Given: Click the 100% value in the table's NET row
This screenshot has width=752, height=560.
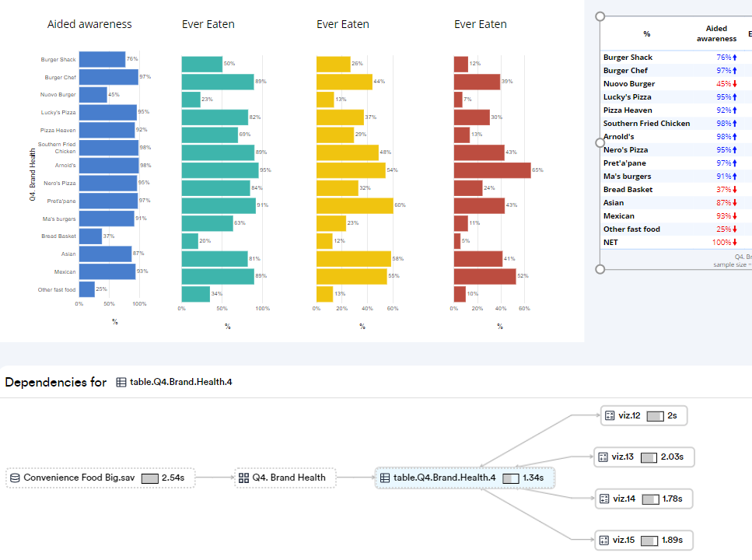Looking at the screenshot, I should pyautogui.click(x=722, y=243).
